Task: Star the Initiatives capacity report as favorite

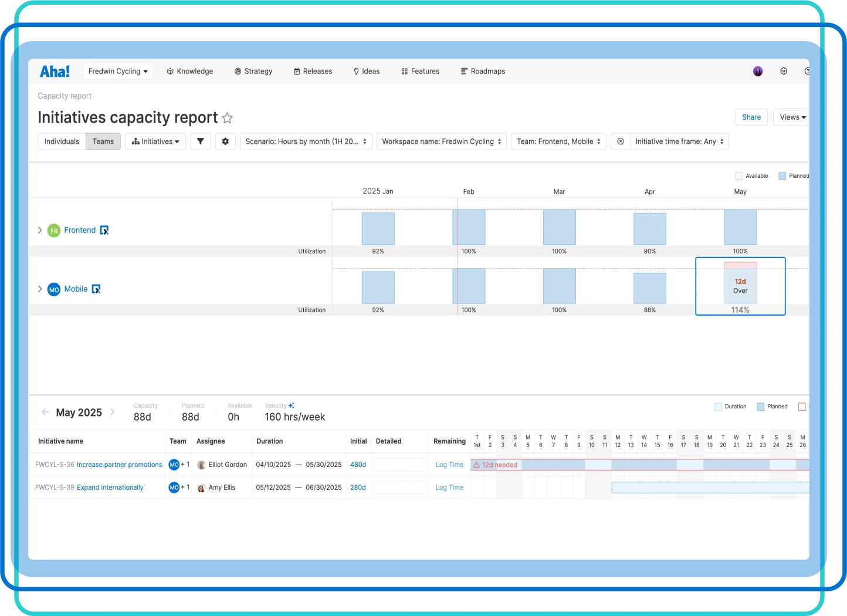Action: point(228,118)
